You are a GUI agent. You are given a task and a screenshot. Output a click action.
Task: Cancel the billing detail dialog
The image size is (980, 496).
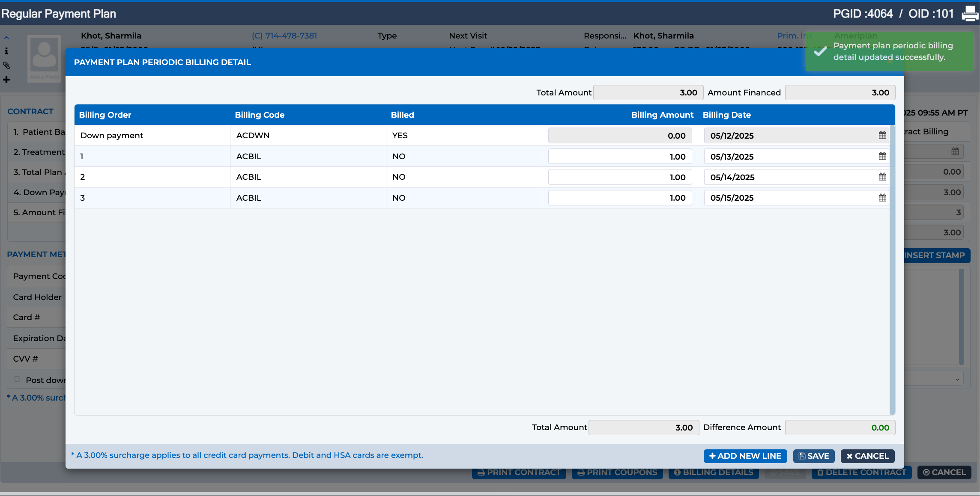click(867, 456)
